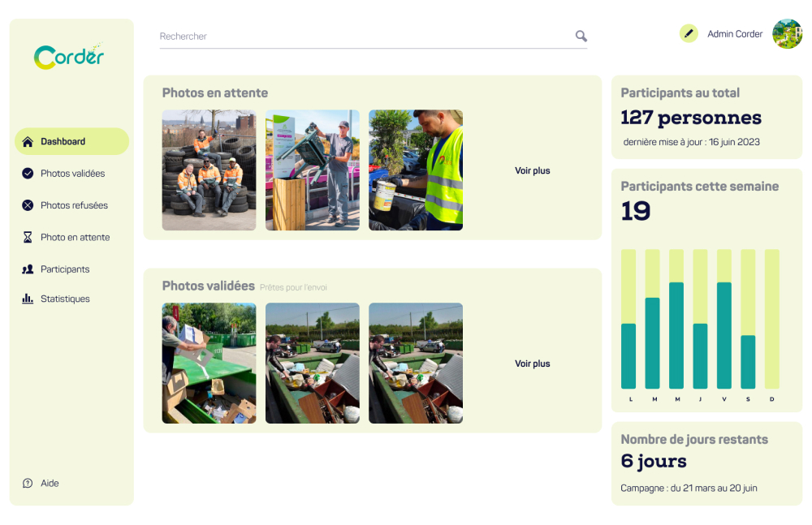Click the hourglass icon for Photo en attente
Image resolution: width=812 pixels, height=525 pixels.
(x=27, y=237)
